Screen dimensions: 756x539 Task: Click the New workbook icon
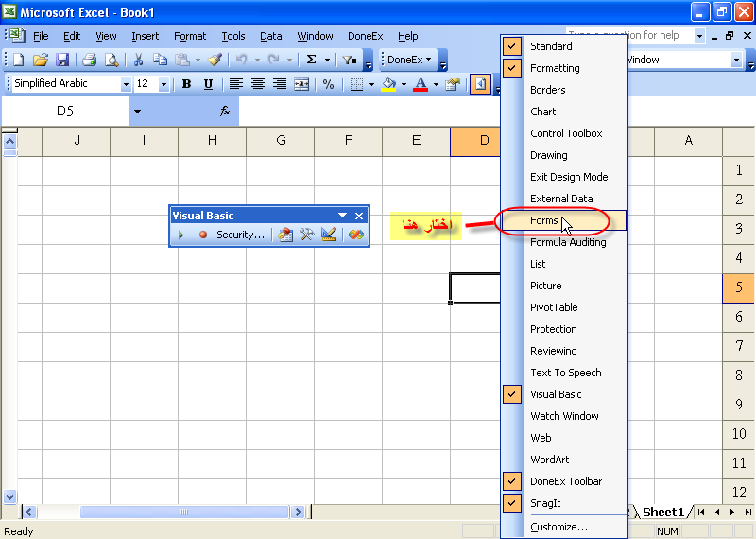click(x=18, y=60)
